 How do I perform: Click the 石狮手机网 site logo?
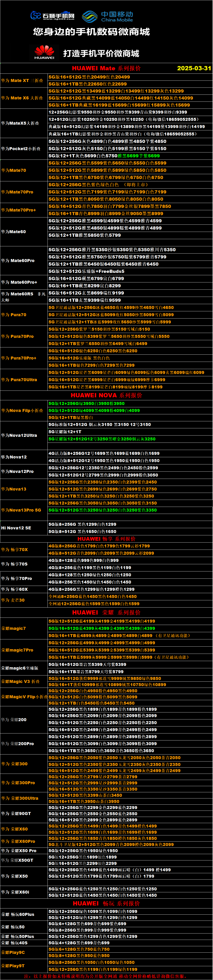[52, 16]
